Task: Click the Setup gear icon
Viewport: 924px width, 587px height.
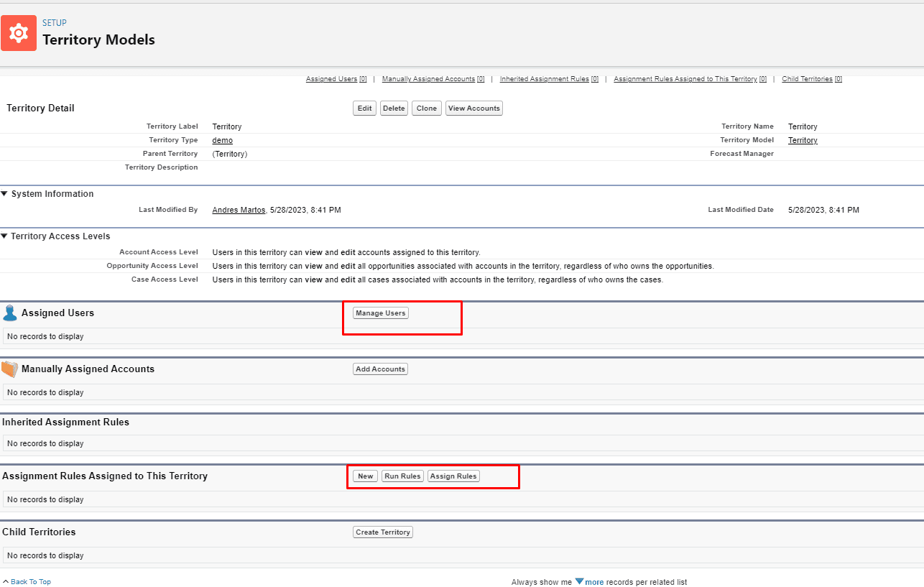Action: pyautogui.click(x=19, y=33)
